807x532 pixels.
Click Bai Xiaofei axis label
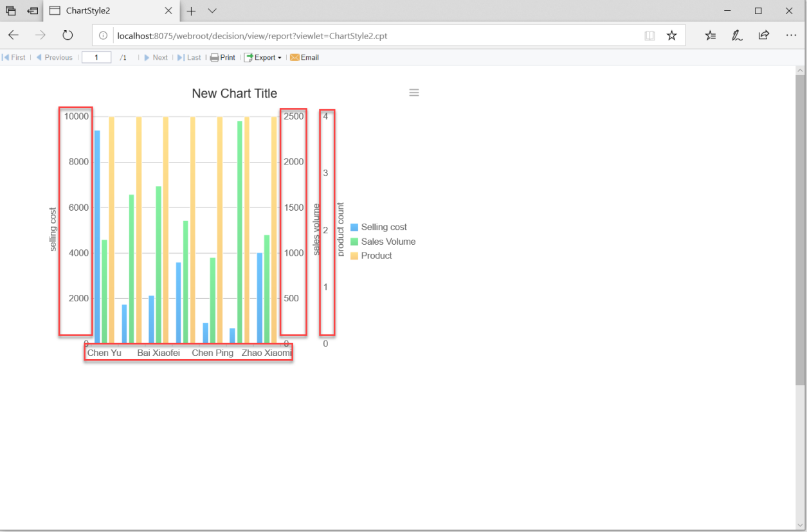158,353
